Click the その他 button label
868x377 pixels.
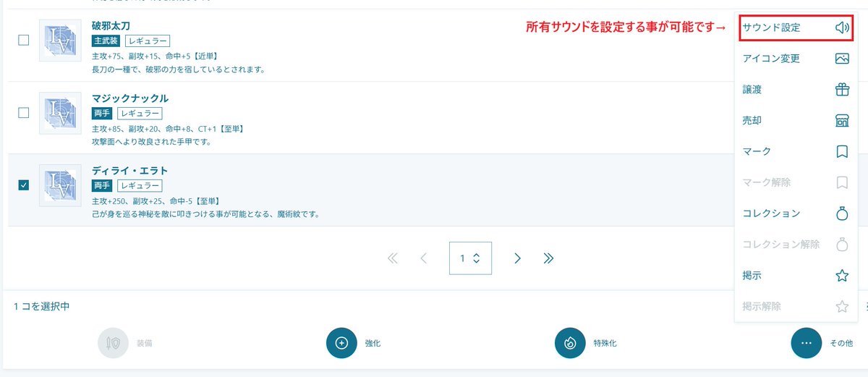841,344
